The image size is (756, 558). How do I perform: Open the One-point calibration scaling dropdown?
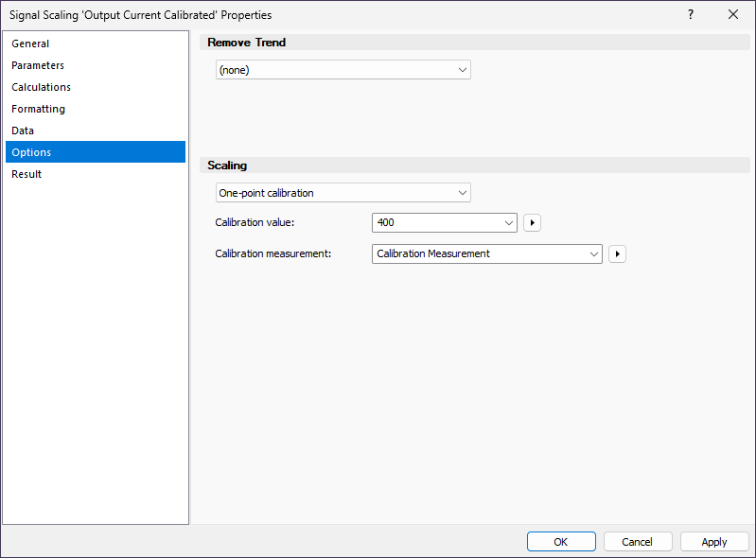[x=343, y=193]
